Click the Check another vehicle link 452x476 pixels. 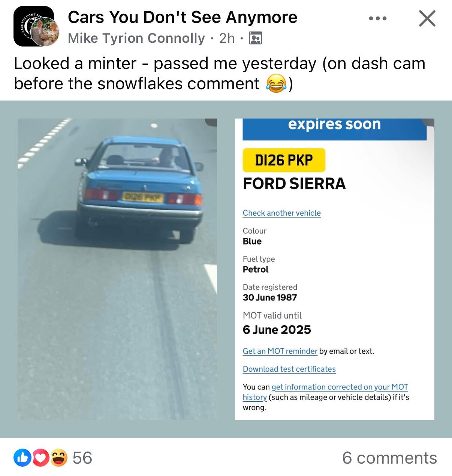pyautogui.click(x=282, y=213)
